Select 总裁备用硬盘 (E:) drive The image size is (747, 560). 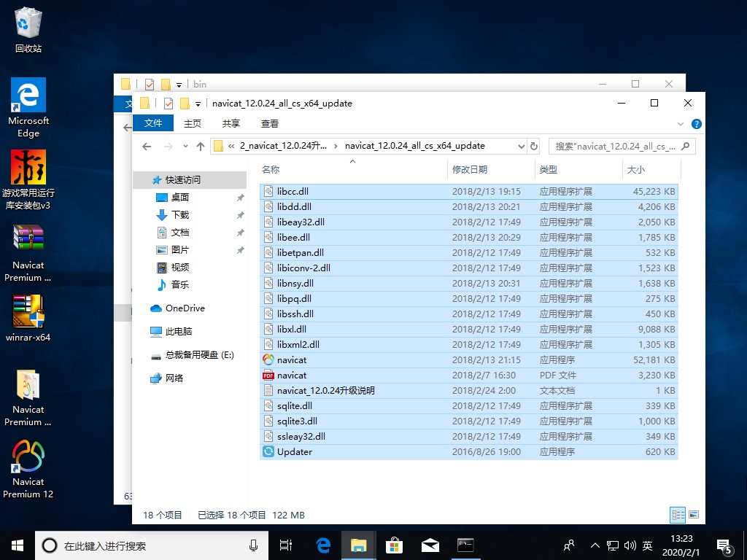(x=200, y=355)
